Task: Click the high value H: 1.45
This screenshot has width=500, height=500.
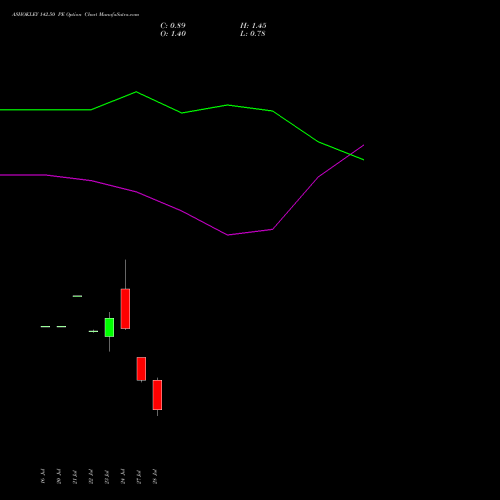Action: click(x=253, y=26)
